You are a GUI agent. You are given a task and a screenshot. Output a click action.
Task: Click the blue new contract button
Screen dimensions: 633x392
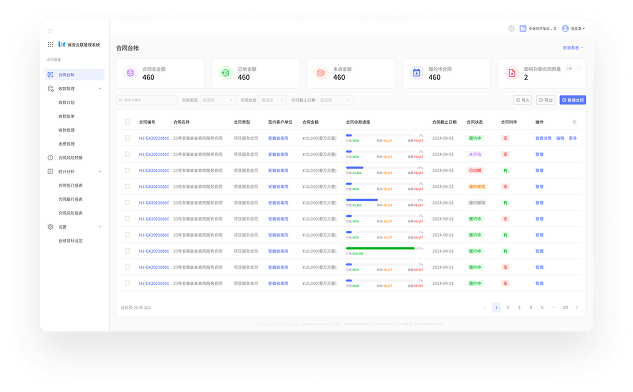click(x=572, y=100)
